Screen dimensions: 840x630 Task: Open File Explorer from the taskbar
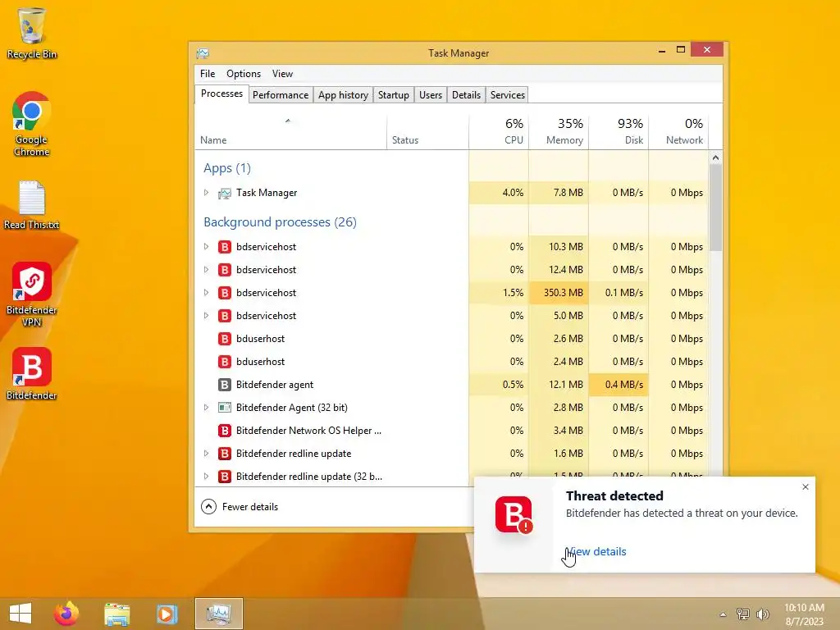(x=116, y=614)
